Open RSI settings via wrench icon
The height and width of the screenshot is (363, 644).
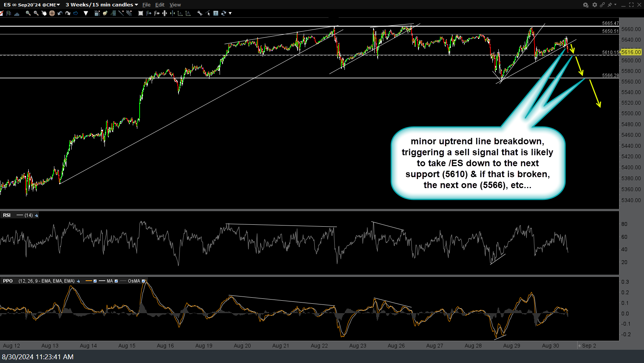(x=36, y=215)
